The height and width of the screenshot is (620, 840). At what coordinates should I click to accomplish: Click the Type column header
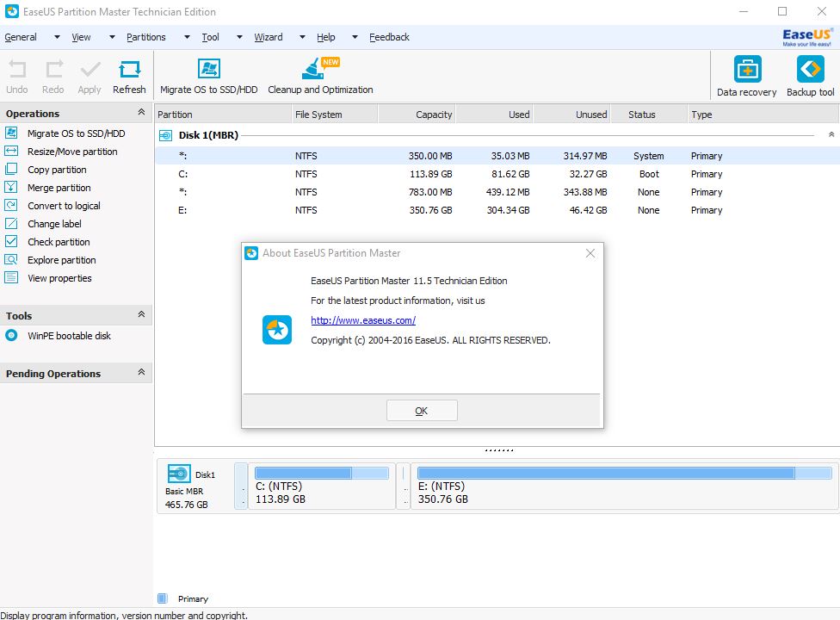click(763, 115)
